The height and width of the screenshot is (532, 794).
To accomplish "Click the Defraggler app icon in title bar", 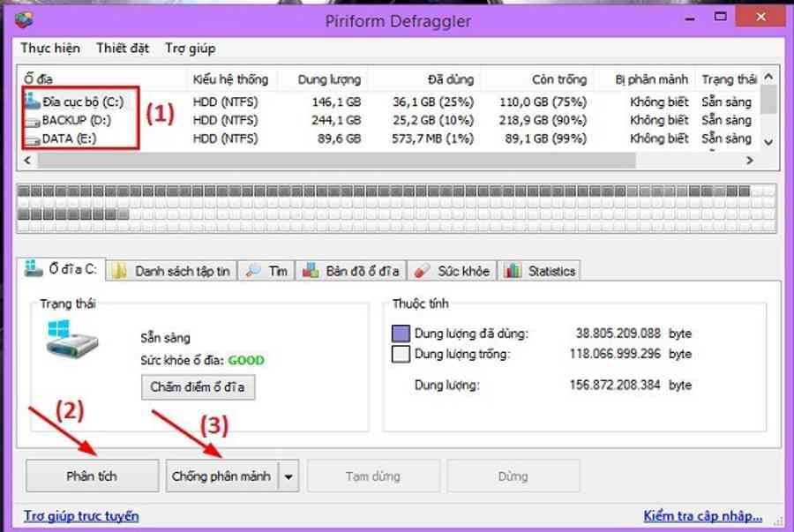I will [24, 19].
